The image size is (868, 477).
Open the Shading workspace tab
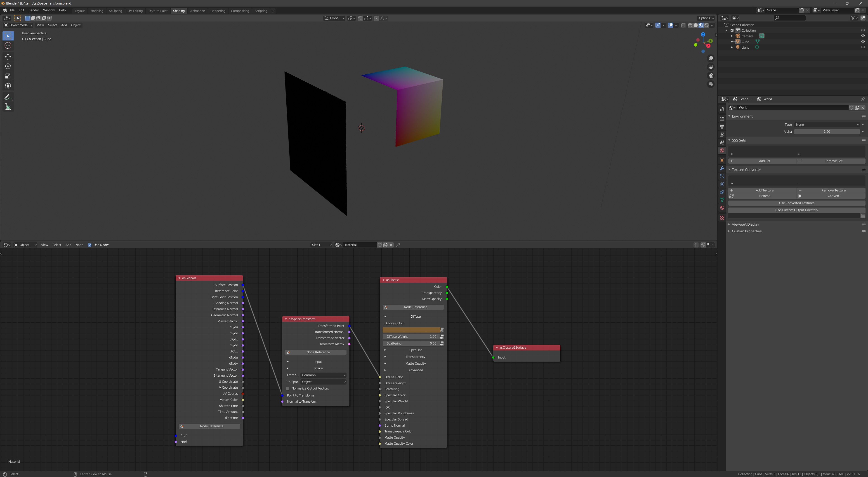(x=179, y=10)
